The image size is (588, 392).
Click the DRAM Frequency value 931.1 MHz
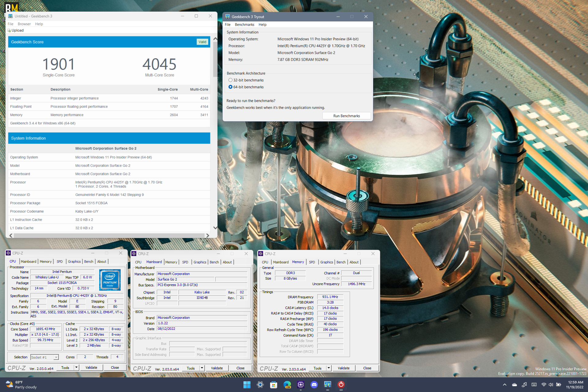(330, 297)
